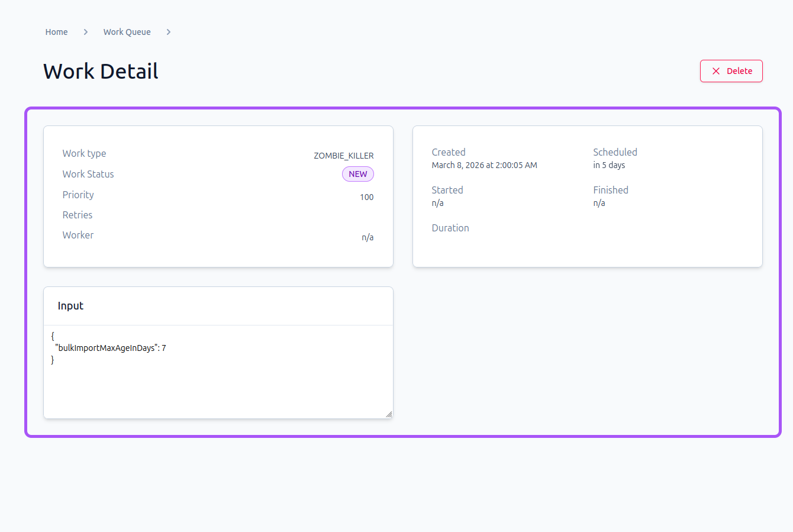Click the Priority label
The width and height of the screenshot is (793, 532).
(x=78, y=195)
